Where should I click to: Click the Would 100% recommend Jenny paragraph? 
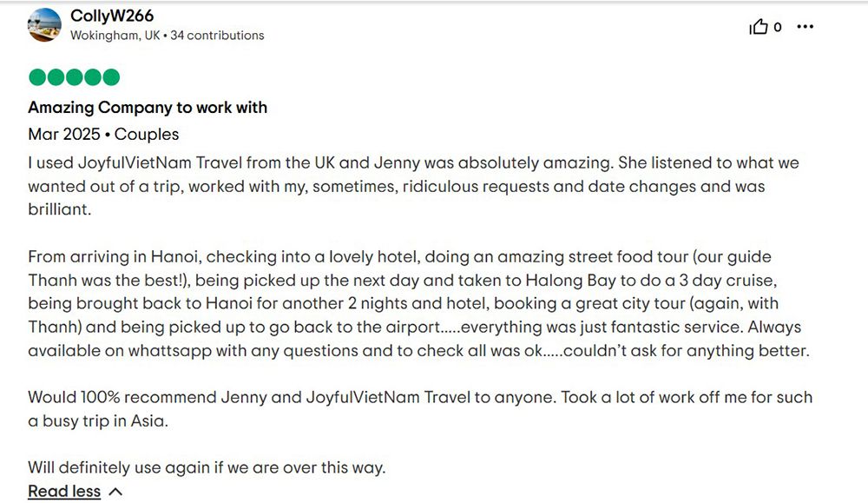(420, 409)
